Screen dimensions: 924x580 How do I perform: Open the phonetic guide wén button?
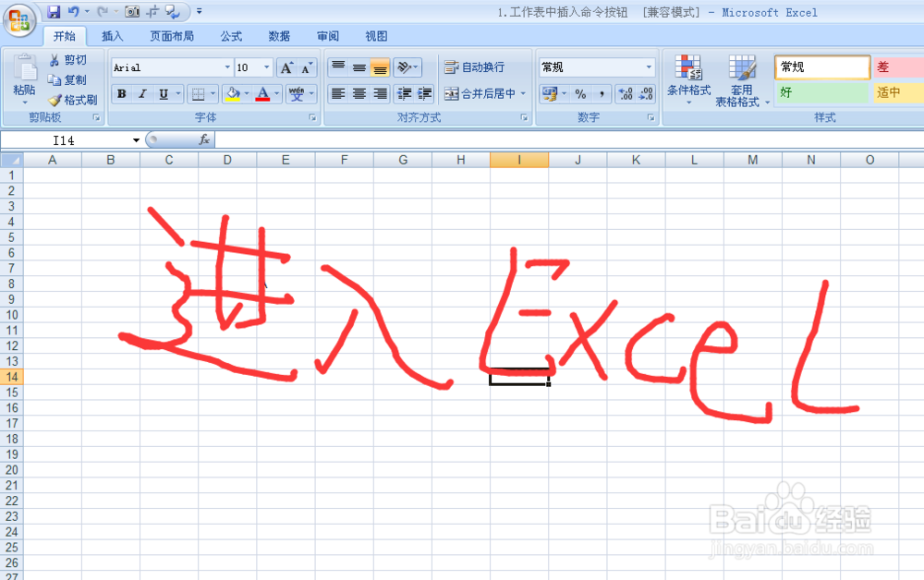297,93
